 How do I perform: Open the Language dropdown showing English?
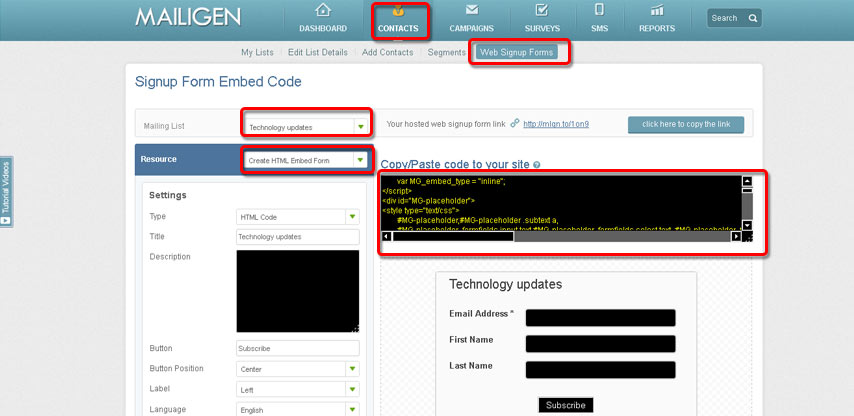click(x=298, y=409)
